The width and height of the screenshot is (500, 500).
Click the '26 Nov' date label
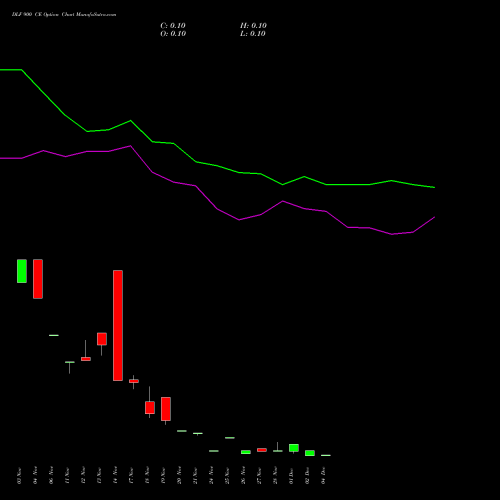(243, 476)
